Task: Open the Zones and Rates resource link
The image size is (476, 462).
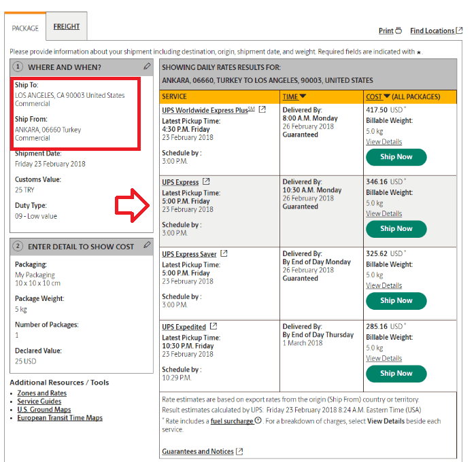Action: click(x=42, y=393)
